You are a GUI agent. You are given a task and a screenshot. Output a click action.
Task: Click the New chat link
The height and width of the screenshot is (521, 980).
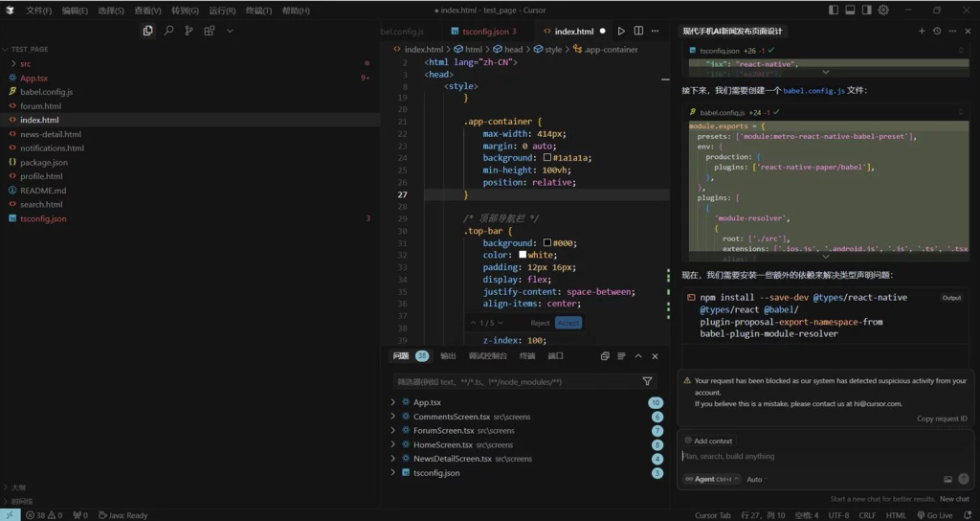coord(954,499)
